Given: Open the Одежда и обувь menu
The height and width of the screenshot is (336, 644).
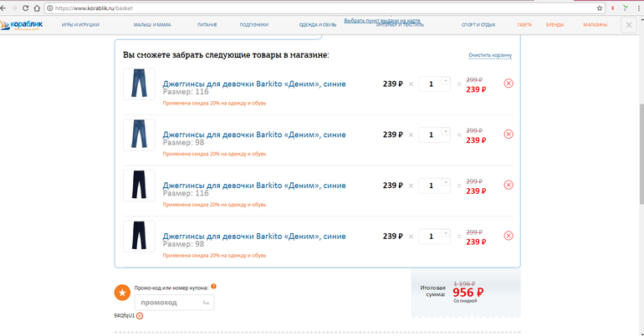Looking at the screenshot, I should (317, 25).
